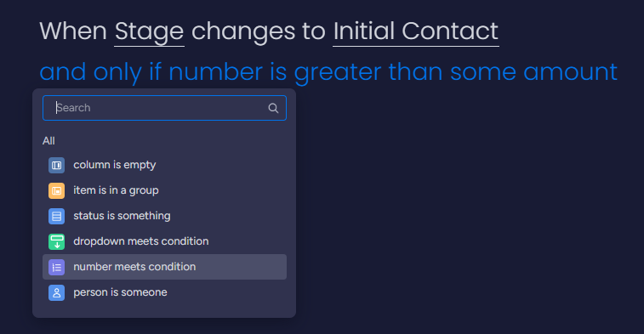644x334 pixels.
Task: Click "some amount" in the condition
Action: [x=533, y=71]
